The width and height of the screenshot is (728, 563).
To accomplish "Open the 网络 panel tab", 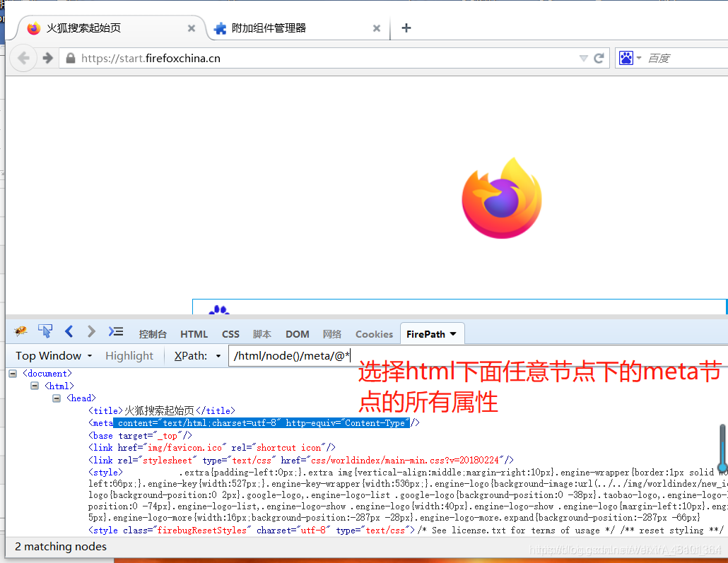I will (x=332, y=334).
